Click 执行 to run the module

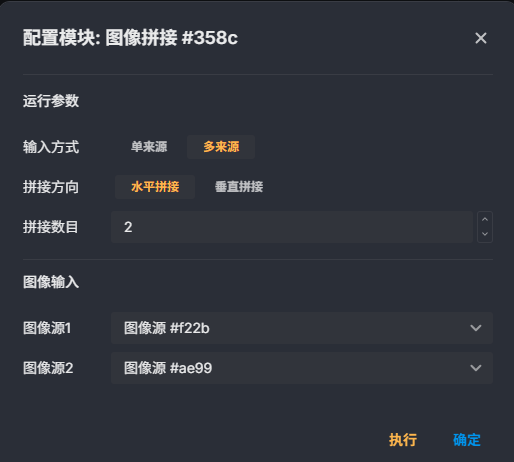pyautogui.click(x=403, y=440)
